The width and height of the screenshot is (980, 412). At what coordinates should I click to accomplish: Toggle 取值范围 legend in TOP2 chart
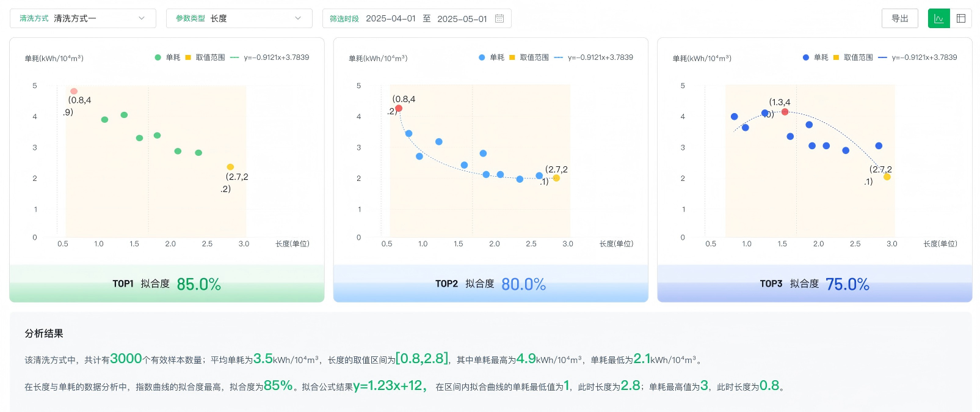tap(529, 57)
